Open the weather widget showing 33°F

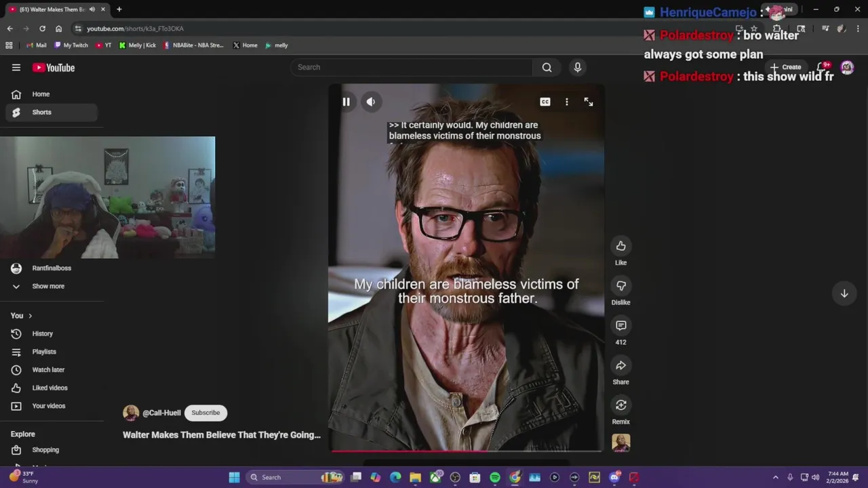point(24,477)
